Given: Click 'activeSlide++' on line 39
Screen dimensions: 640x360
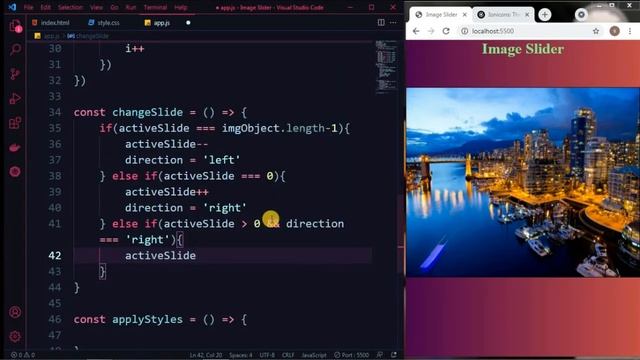Looking at the screenshot, I should point(167,192).
